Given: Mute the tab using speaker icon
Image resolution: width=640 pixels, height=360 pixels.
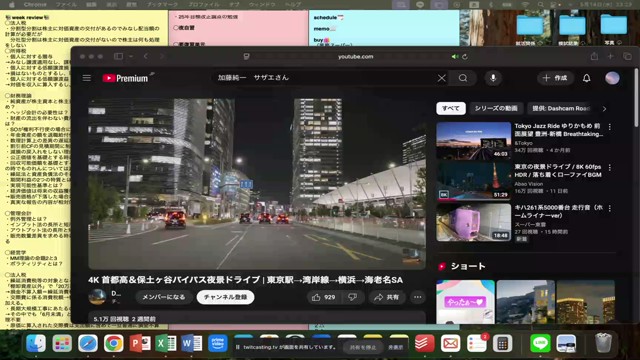Looking at the screenshot, I should [454, 57].
